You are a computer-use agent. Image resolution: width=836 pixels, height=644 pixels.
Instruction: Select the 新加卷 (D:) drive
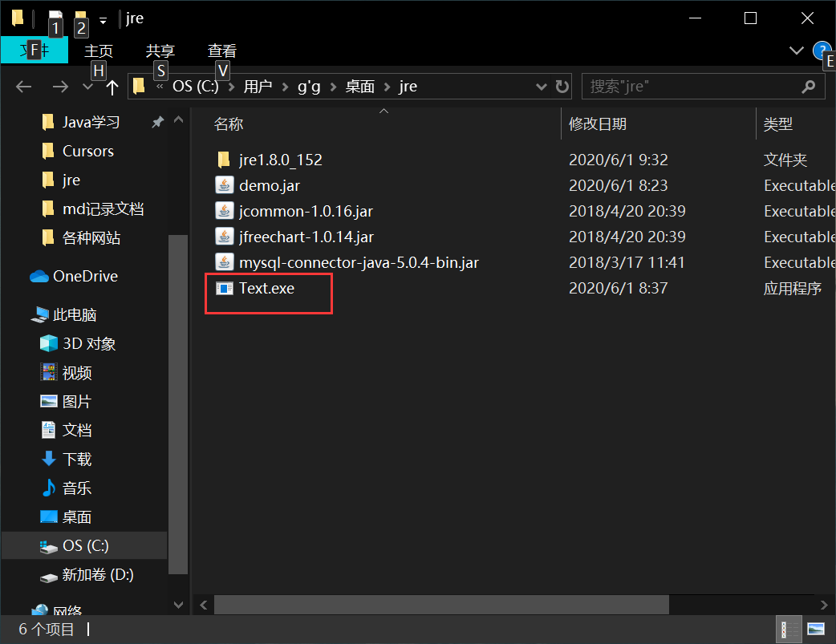(87, 575)
